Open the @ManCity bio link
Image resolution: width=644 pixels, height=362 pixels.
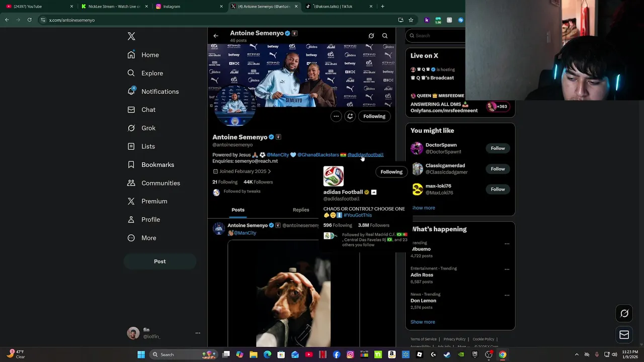click(278, 155)
